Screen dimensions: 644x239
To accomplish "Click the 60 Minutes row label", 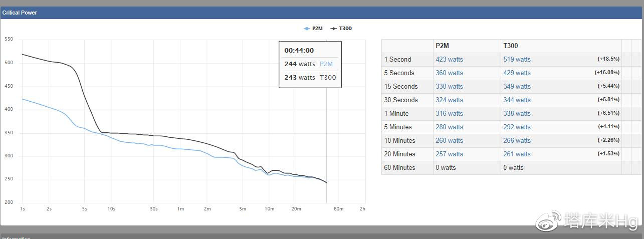I will click(x=399, y=167).
